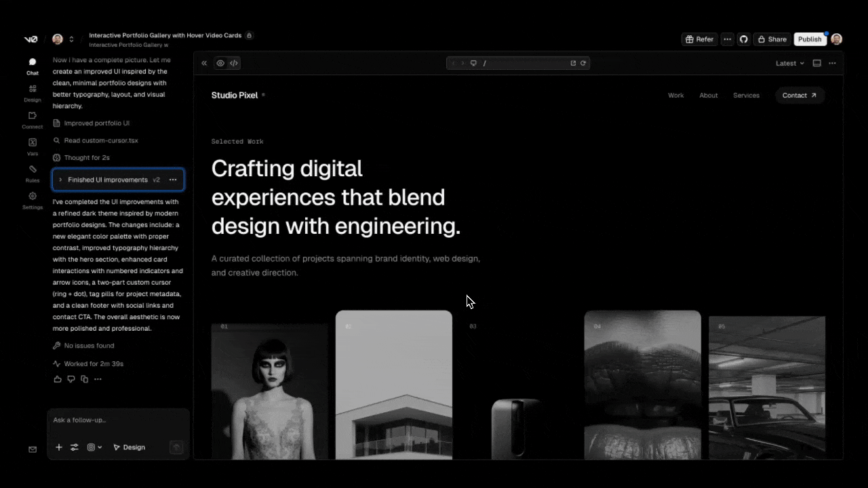Enable Design mode in the chat composer
The width and height of the screenshot is (868, 488).
[x=130, y=447]
